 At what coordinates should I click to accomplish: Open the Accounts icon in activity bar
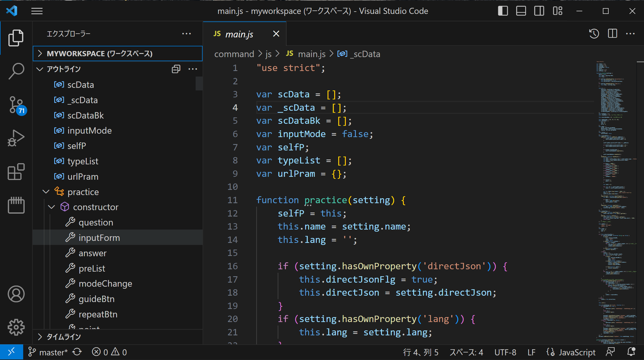16,294
